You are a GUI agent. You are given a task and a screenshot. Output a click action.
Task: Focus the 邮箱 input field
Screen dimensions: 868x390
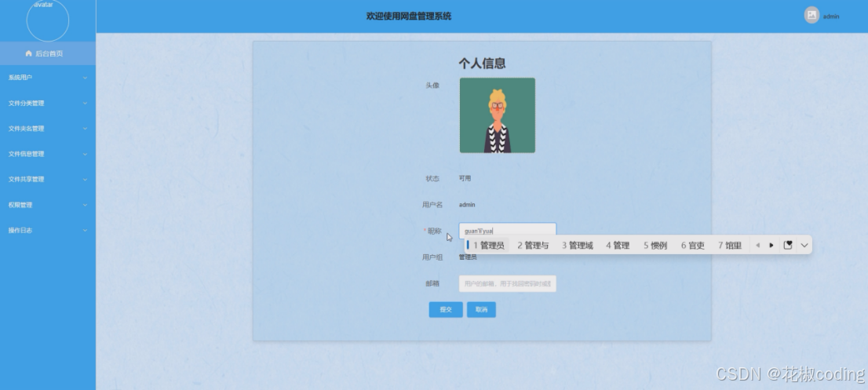tap(507, 283)
